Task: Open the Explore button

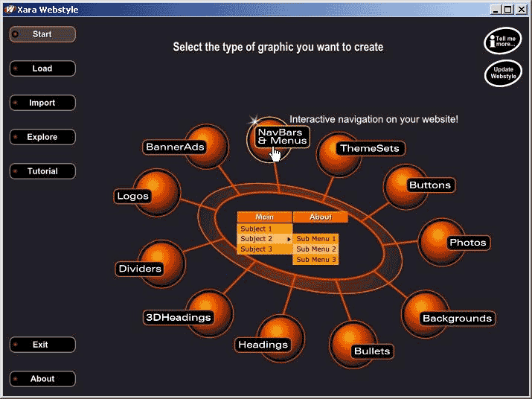Action: pyautogui.click(x=42, y=137)
